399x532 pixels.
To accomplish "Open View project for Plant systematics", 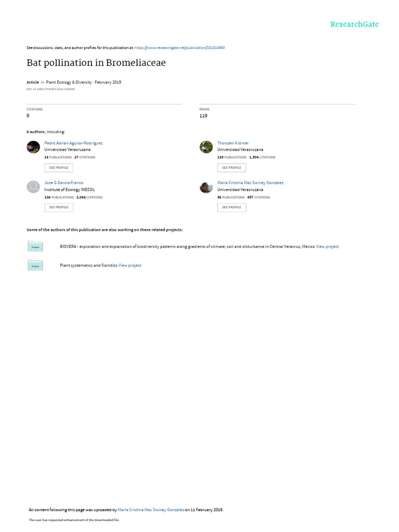I will [x=129, y=265].
